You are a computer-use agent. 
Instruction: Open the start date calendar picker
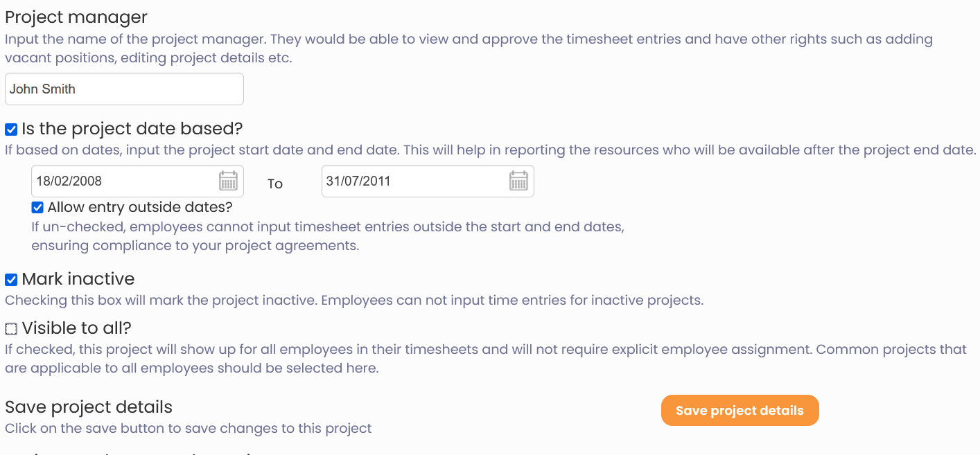[228, 181]
